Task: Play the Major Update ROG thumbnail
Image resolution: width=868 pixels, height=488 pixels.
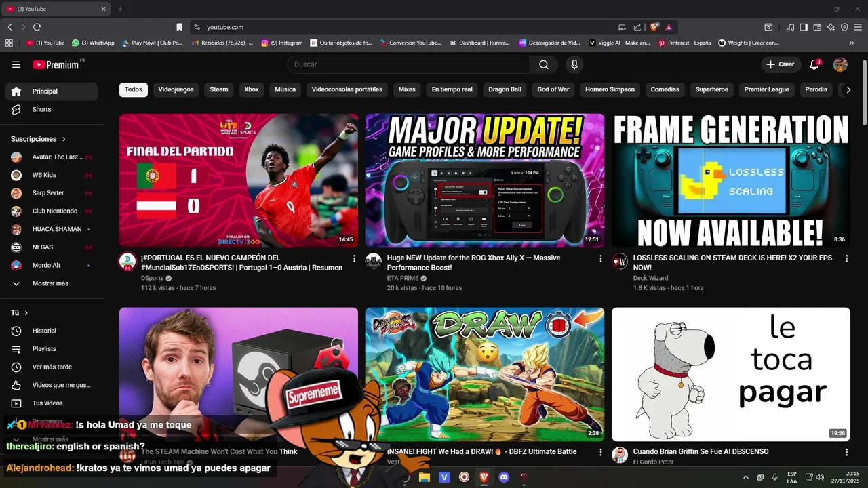Action: pyautogui.click(x=485, y=180)
